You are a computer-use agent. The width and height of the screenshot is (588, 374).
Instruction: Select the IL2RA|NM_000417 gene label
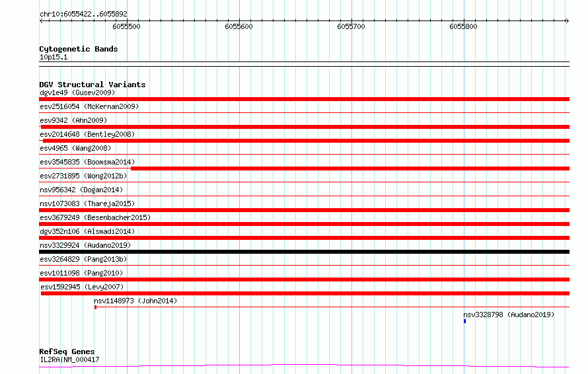pyautogui.click(x=69, y=359)
